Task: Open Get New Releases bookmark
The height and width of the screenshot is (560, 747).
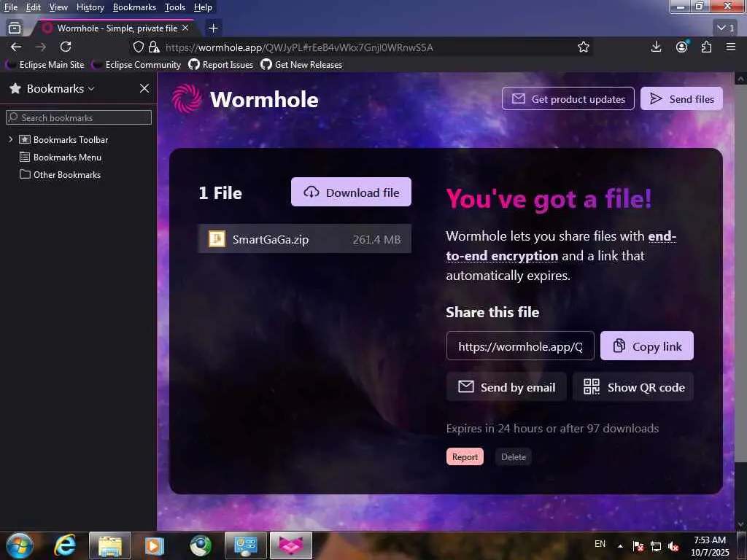Action: [301, 64]
